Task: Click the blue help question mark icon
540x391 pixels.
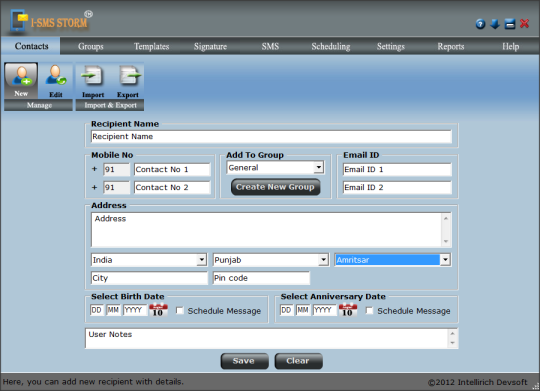Action: click(480, 24)
